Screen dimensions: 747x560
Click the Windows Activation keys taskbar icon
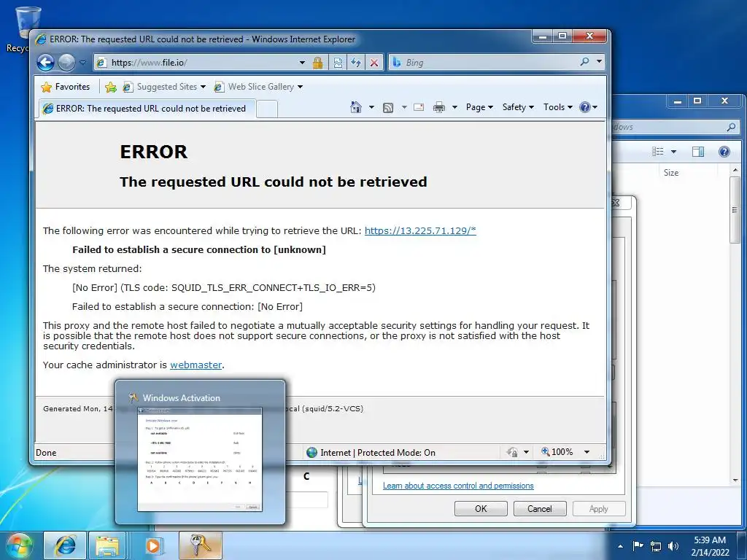click(201, 545)
